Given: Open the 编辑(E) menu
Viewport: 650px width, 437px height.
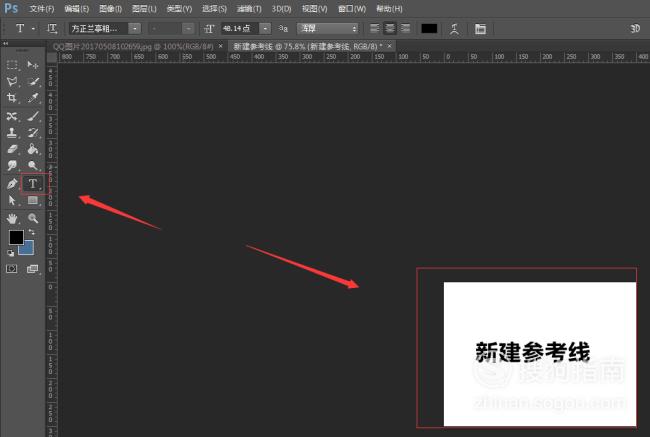Looking at the screenshot, I should (x=77, y=9).
